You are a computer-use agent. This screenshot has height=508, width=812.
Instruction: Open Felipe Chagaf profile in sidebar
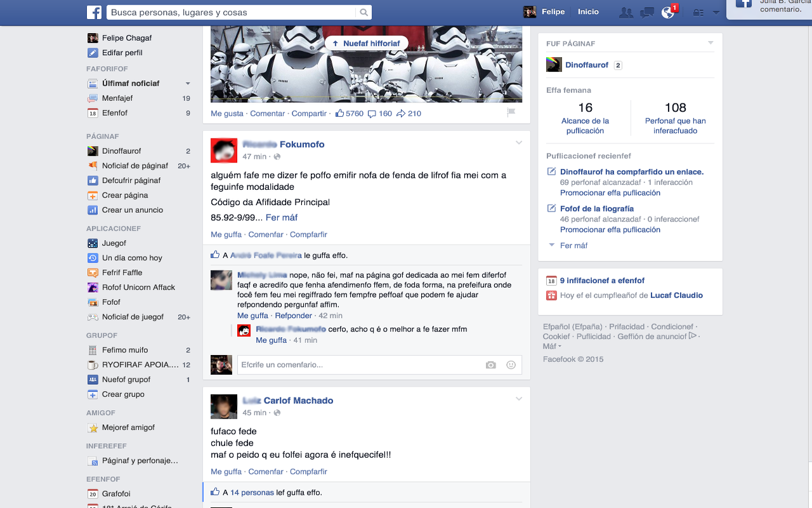coord(127,38)
